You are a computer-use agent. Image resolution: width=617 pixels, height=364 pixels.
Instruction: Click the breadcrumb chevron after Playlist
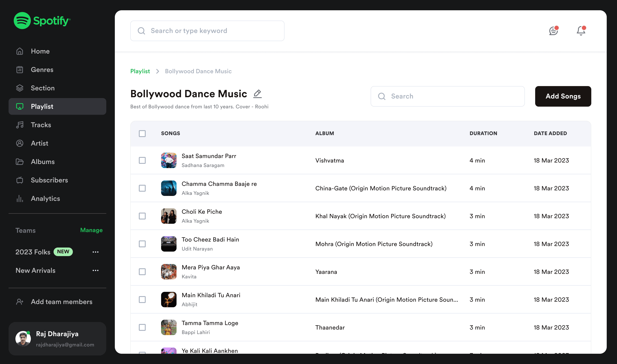(157, 71)
